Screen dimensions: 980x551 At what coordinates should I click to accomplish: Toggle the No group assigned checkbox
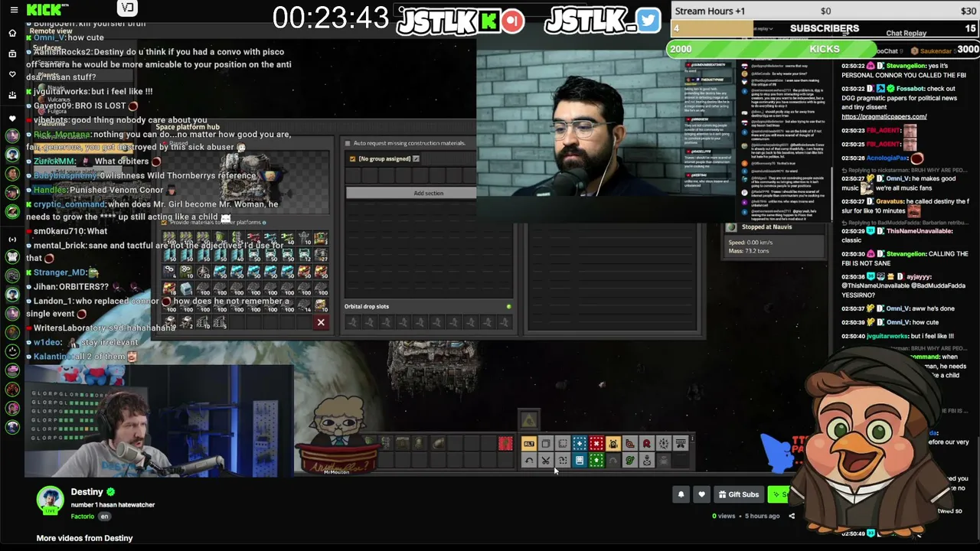(x=352, y=159)
